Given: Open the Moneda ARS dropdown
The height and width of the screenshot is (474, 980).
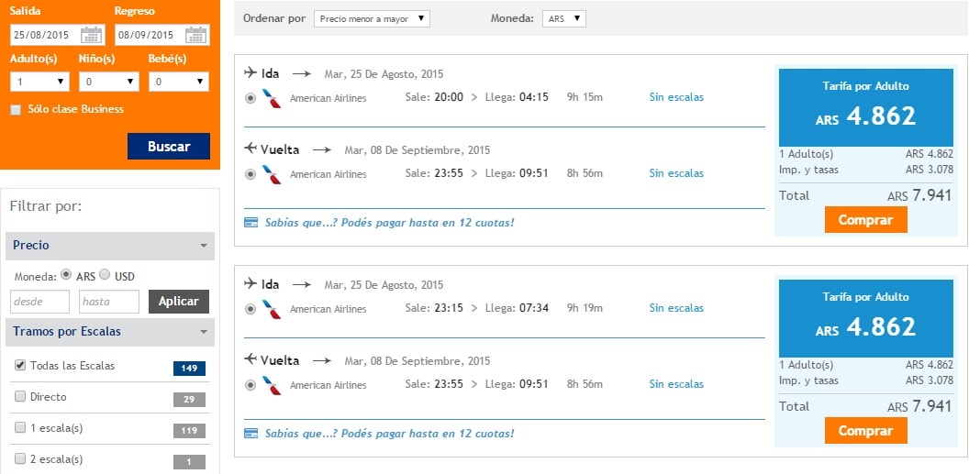Looking at the screenshot, I should [x=563, y=18].
